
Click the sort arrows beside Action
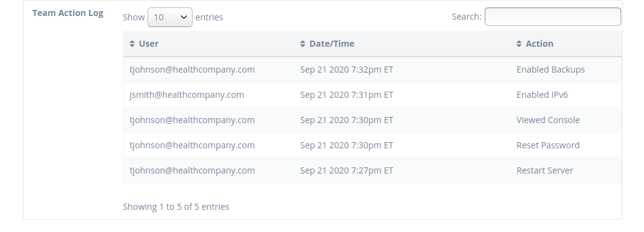pyautogui.click(x=519, y=44)
